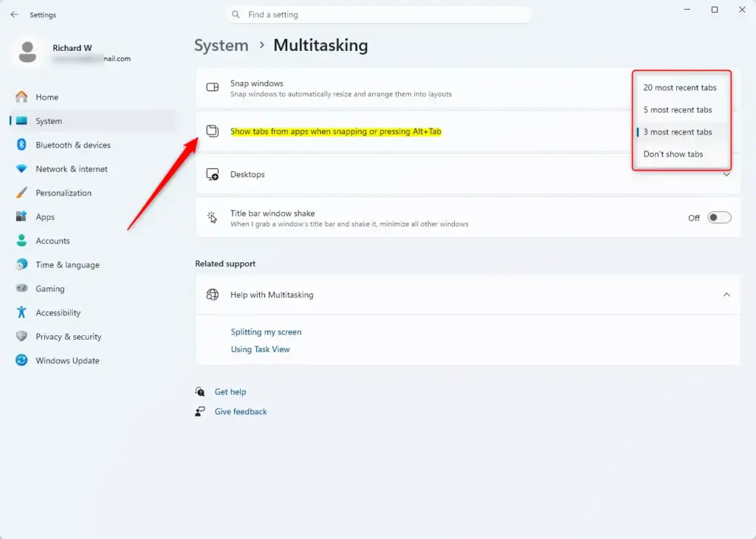Image resolution: width=756 pixels, height=539 pixels.
Task: Click the Find a setting search box
Action: [379, 15]
